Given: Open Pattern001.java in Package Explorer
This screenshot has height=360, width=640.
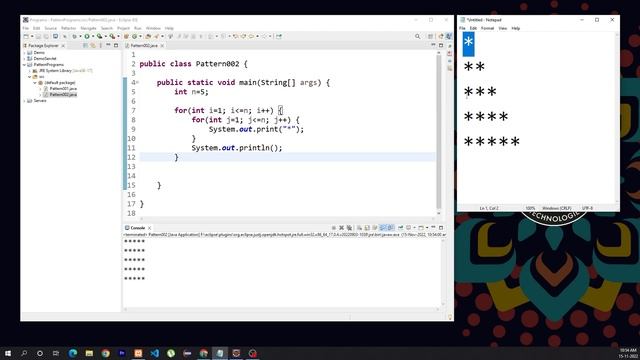Looking at the screenshot, I should coord(63,89).
